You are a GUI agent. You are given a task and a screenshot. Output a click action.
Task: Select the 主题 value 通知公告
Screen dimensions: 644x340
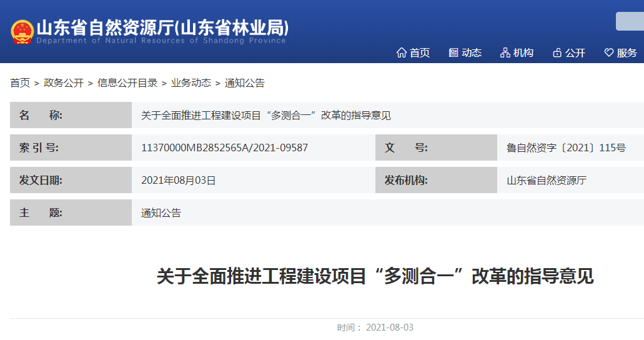pos(161,212)
